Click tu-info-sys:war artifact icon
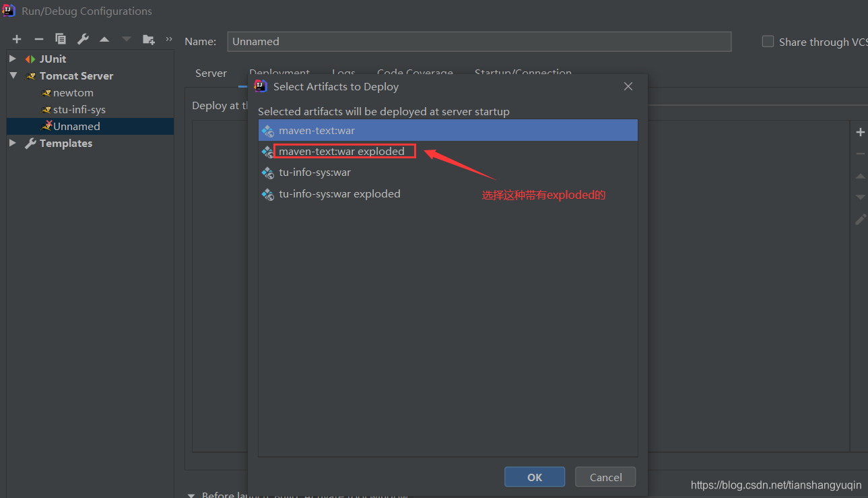Image resolution: width=868 pixels, height=498 pixels. (x=267, y=173)
